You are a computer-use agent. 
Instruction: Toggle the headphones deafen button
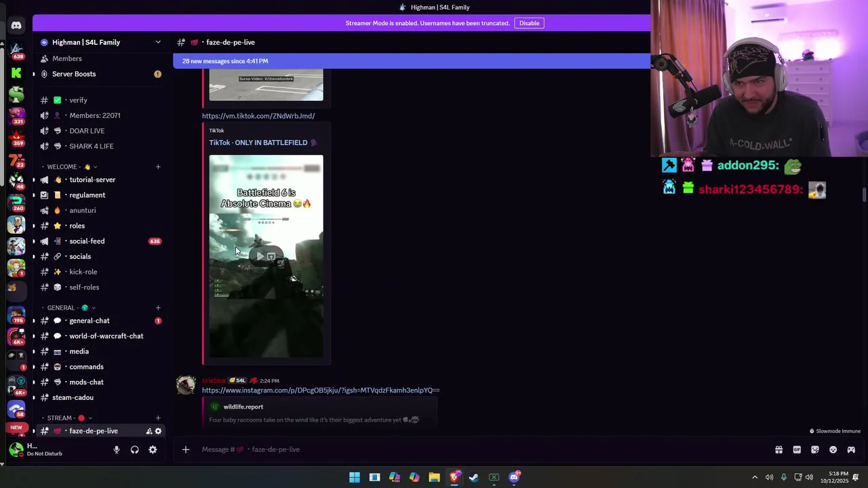point(134,449)
